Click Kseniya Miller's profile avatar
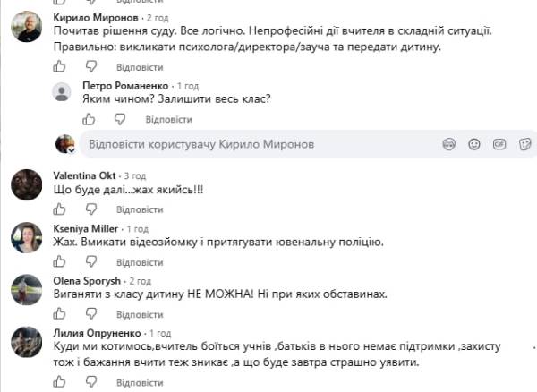Image resolution: width=537 pixels, height=392 pixels. click(x=27, y=237)
